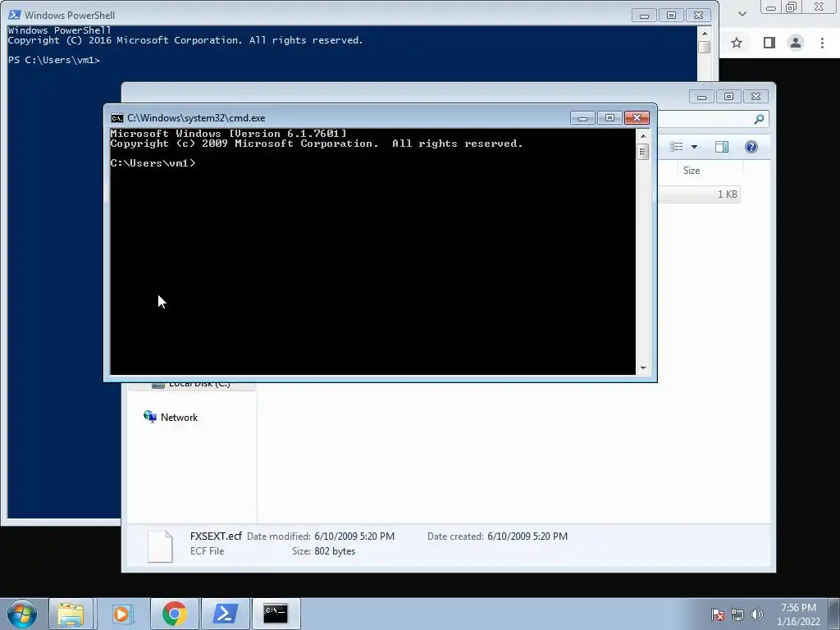The width and height of the screenshot is (840, 630).
Task: Maximize the Explorer window
Action: (x=728, y=97)
